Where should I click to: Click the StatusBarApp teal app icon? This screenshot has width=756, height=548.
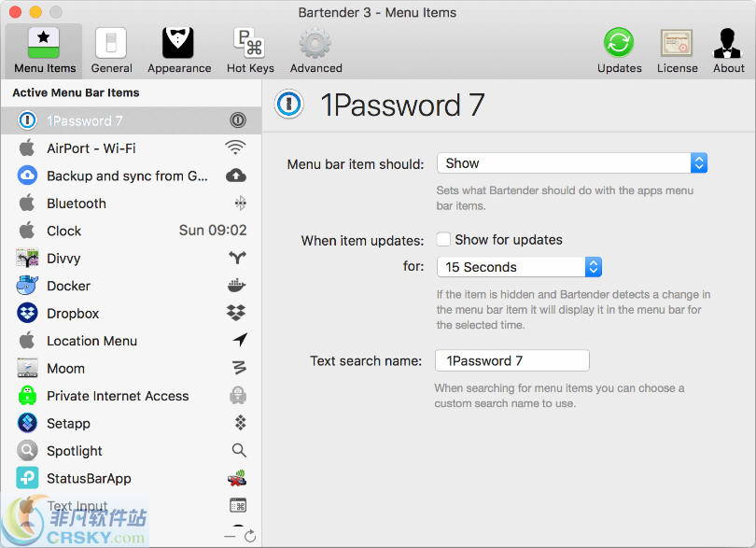click(27, 478)
